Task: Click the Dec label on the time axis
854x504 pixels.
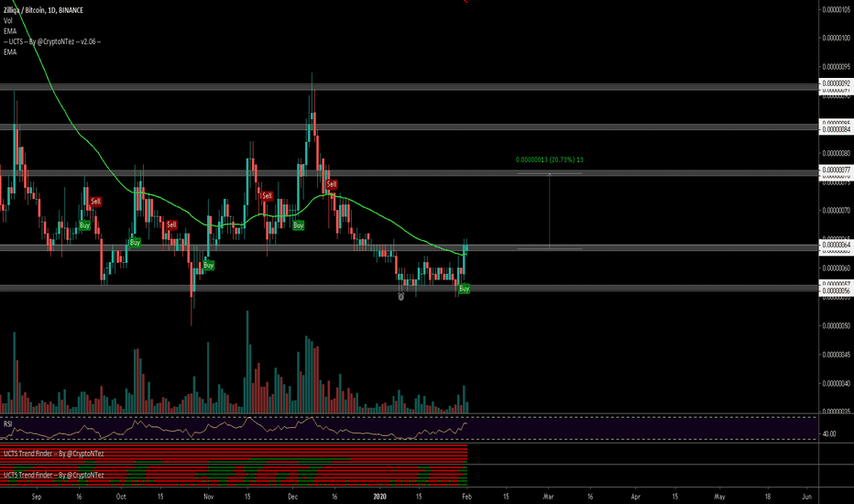Action: click(x=292, y=497)
